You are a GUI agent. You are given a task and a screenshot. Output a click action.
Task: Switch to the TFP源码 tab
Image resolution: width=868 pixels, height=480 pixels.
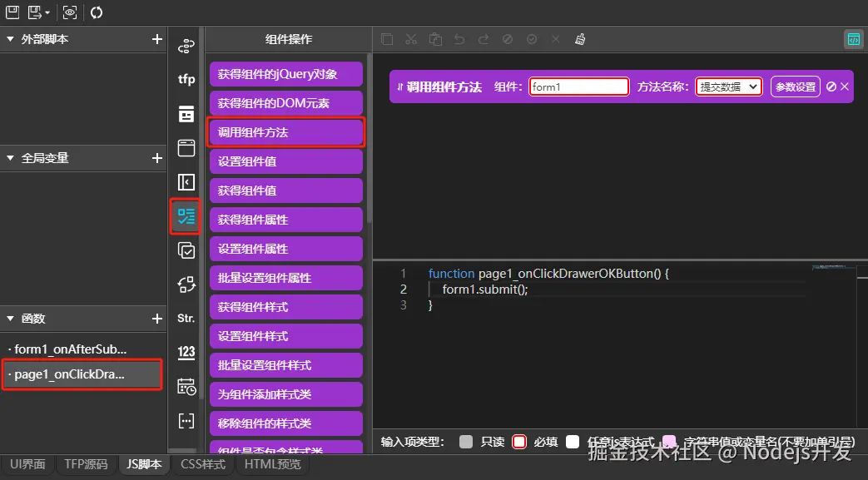[86, 464]
